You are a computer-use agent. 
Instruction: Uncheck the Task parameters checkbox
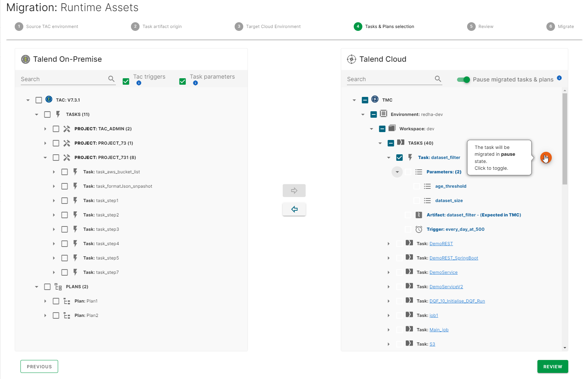[182, 81]
